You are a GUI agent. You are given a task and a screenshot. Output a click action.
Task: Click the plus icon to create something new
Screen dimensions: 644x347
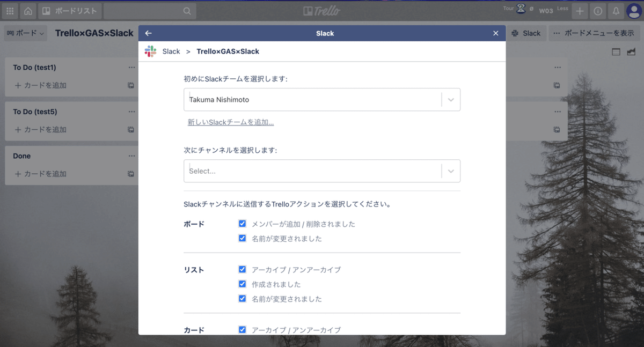click(580, 11)
